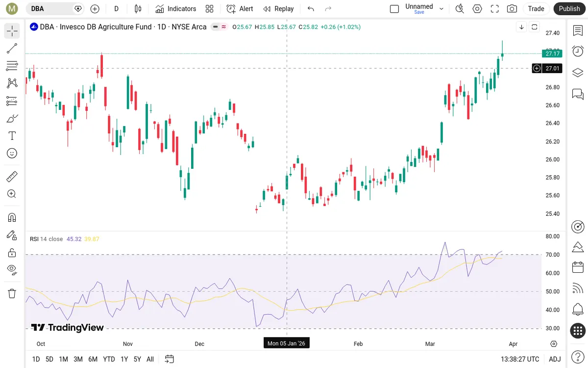
Task: Open the layout setup square icon
Action: [394, 8]
